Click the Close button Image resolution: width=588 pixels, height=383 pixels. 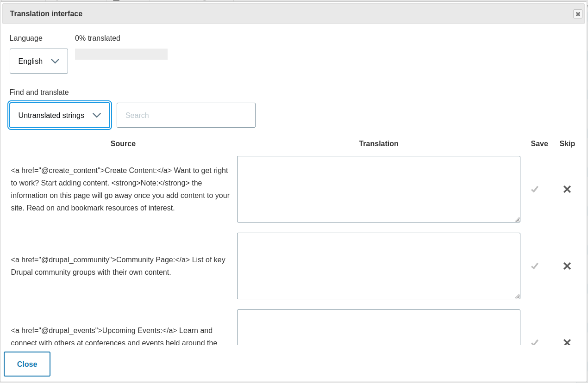tap(27, 364)
